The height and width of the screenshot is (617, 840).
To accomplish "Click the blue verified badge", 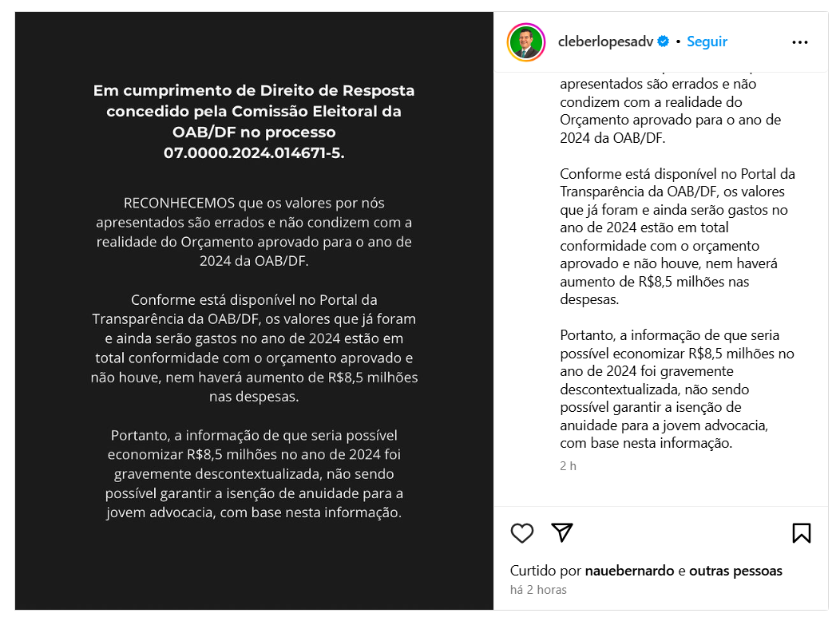I will [663, 42].
